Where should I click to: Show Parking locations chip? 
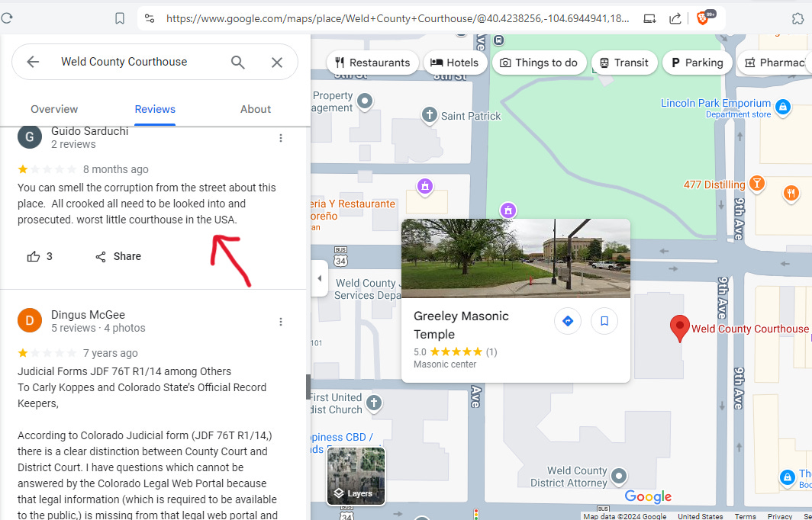697,63
